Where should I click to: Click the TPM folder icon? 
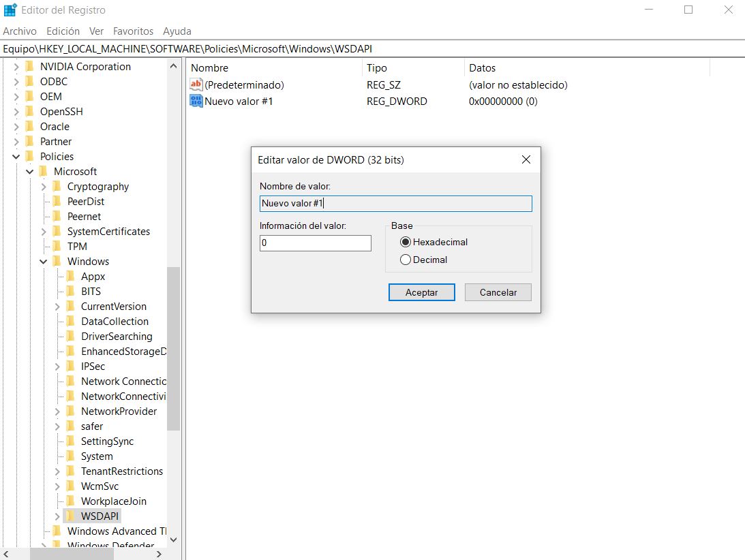click(x=57, y=247)
